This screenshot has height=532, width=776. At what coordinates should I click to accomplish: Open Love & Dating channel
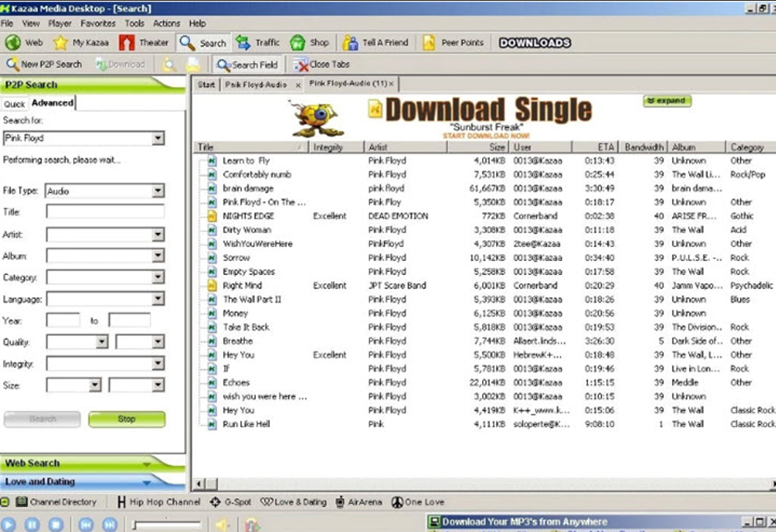pyautogui.click(x=293, y=502)
